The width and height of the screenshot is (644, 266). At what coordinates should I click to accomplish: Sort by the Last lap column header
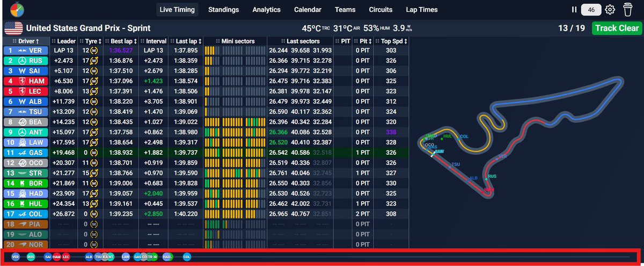186,41
